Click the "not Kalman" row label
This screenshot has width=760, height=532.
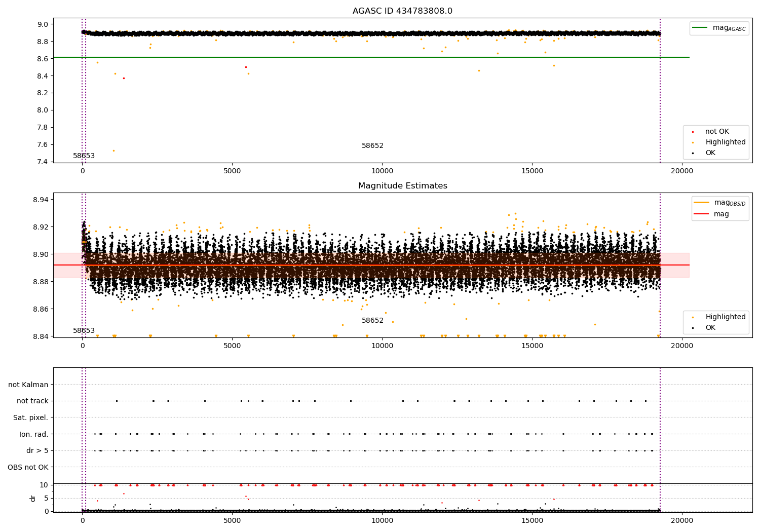tap(28, 385)
